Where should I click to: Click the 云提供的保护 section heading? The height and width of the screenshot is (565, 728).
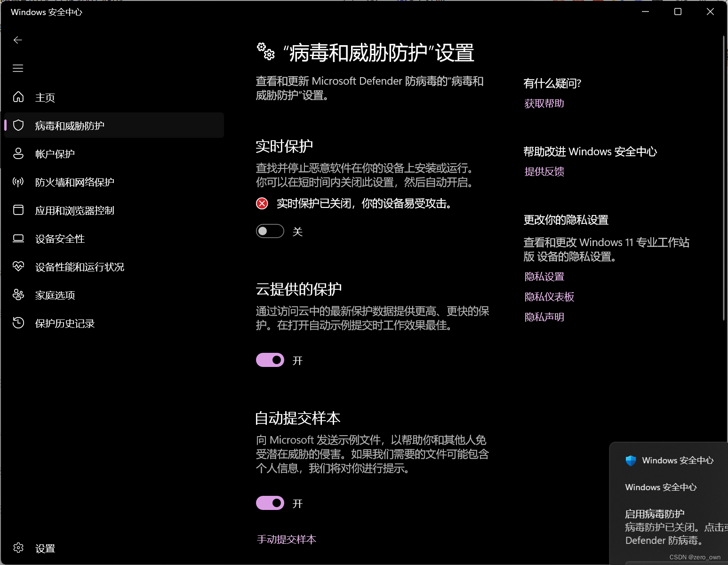point(299,289)
